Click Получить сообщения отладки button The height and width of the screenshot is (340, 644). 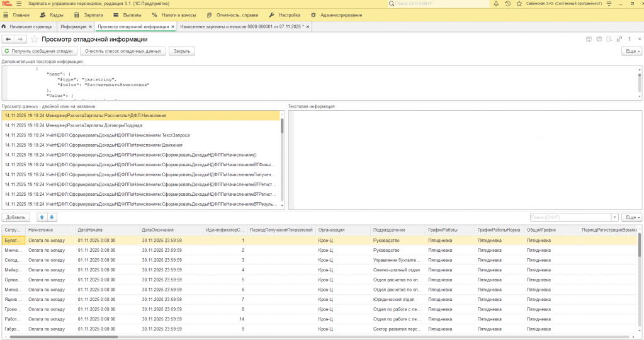click(40, 52)
